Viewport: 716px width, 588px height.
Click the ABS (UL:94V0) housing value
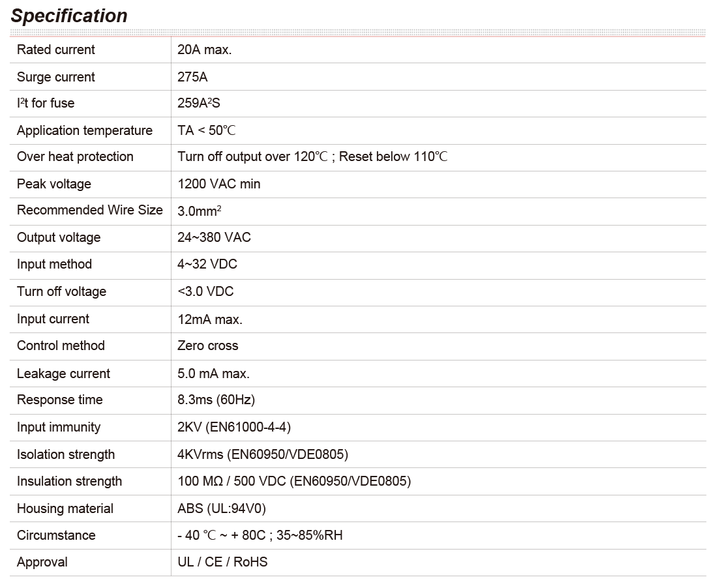221,508
